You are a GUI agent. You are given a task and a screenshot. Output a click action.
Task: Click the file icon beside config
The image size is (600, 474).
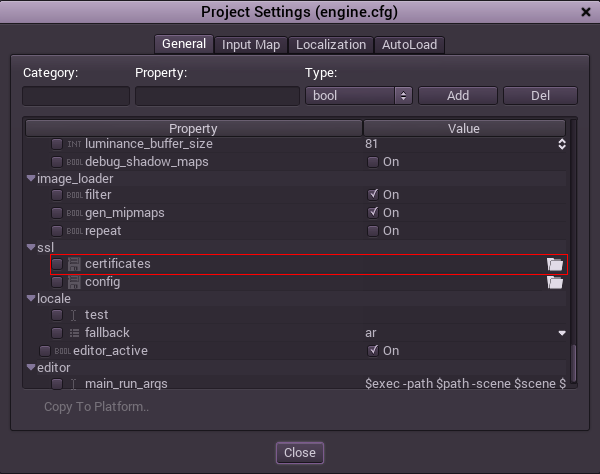pyautogui.click(x=74, y=282)
